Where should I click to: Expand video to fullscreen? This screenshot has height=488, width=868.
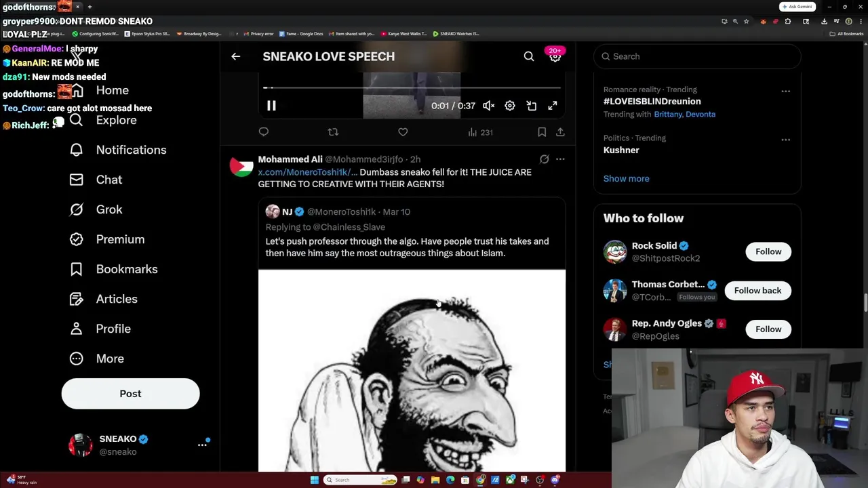553,106
